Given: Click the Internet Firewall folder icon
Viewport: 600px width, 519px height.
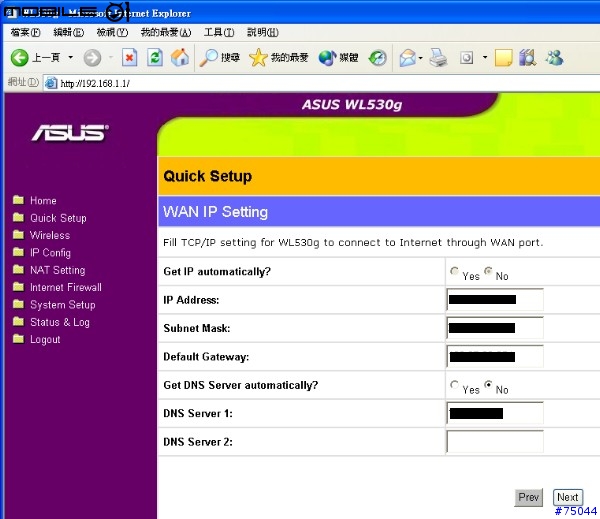Looking at the screenshot, I should [x=18, y=287].
